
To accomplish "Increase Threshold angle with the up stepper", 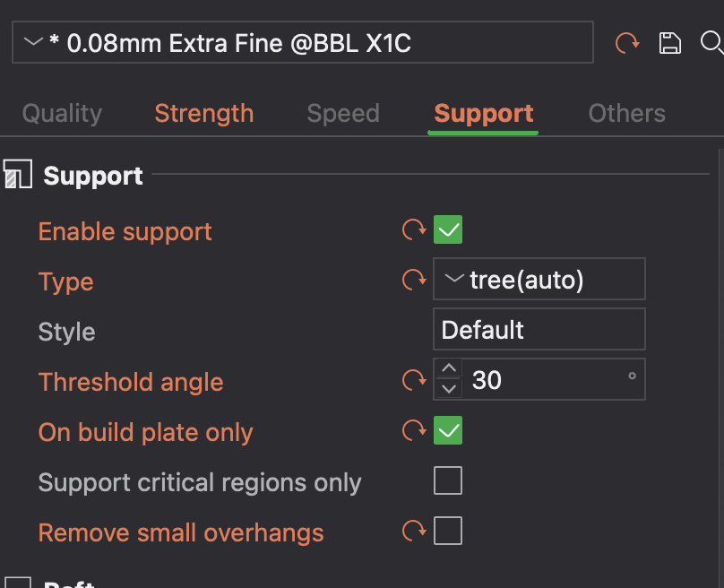I will (x=447, y=370).
